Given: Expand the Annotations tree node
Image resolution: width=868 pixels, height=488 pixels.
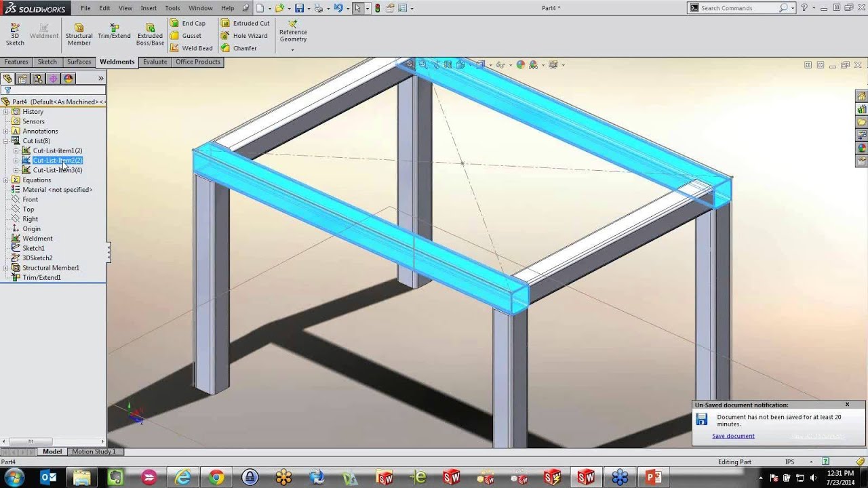Looking at the screenshot, I should (6, 131).
